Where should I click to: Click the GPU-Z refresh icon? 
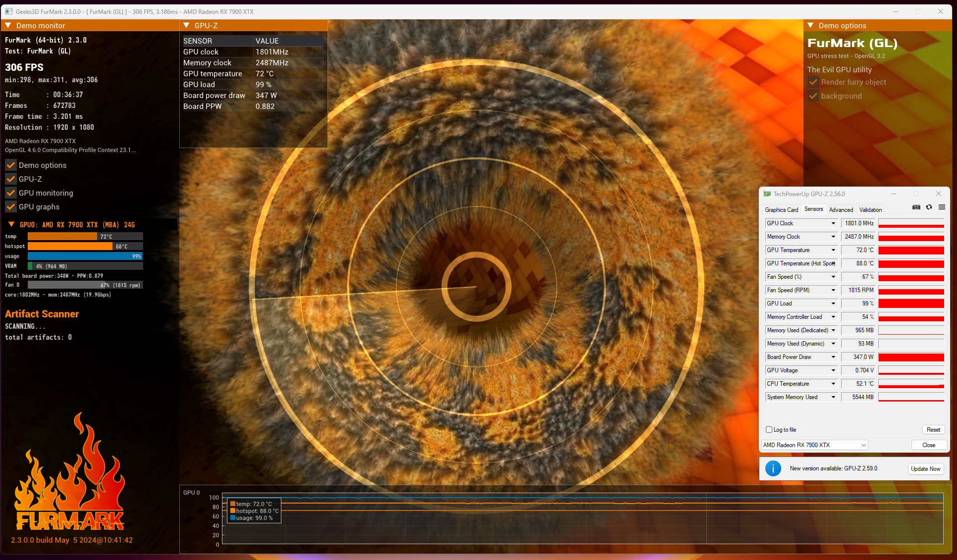coord(929,207)
